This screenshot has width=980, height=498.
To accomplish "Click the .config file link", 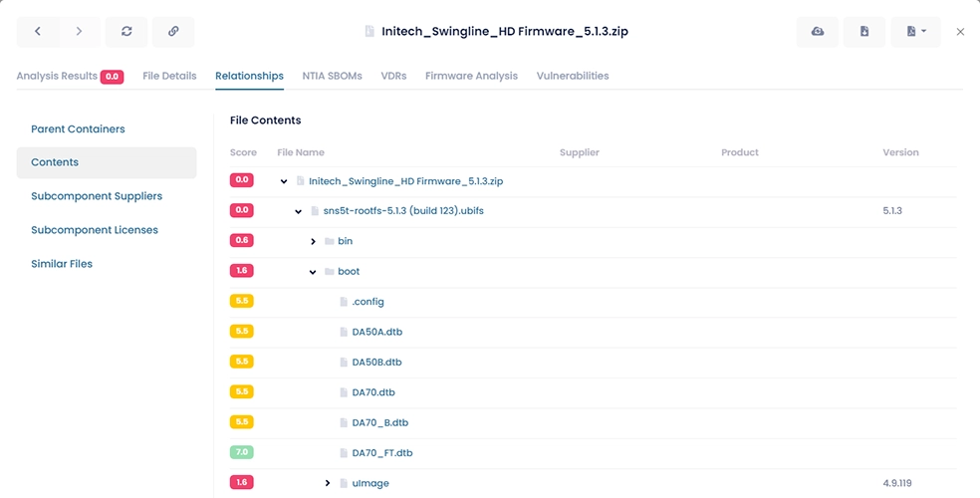I will [367, 302].
